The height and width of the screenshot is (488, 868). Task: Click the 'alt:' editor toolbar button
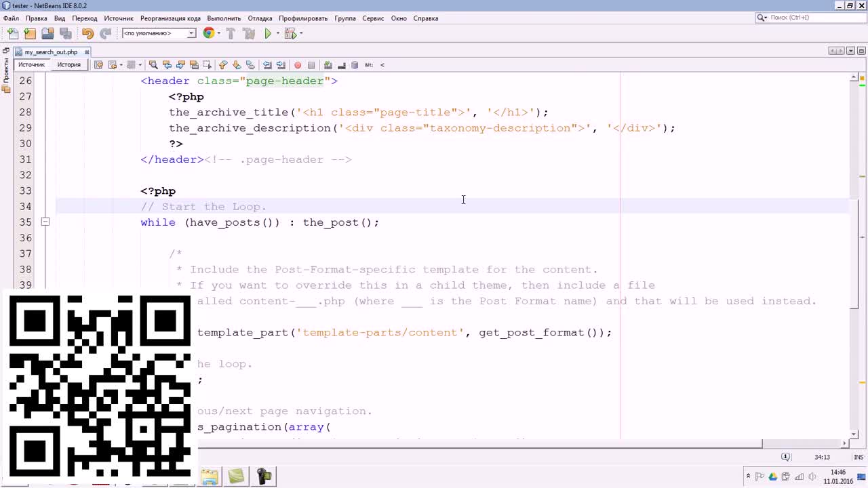(369, 65)
